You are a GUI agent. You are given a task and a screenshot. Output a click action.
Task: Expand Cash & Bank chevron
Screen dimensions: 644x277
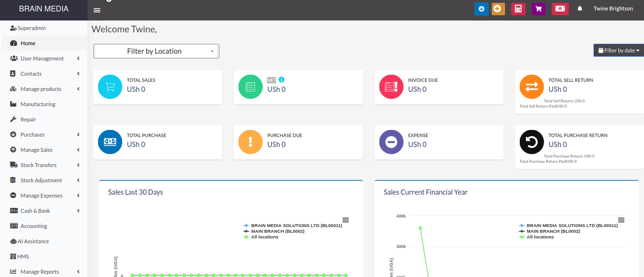[78, 211]
